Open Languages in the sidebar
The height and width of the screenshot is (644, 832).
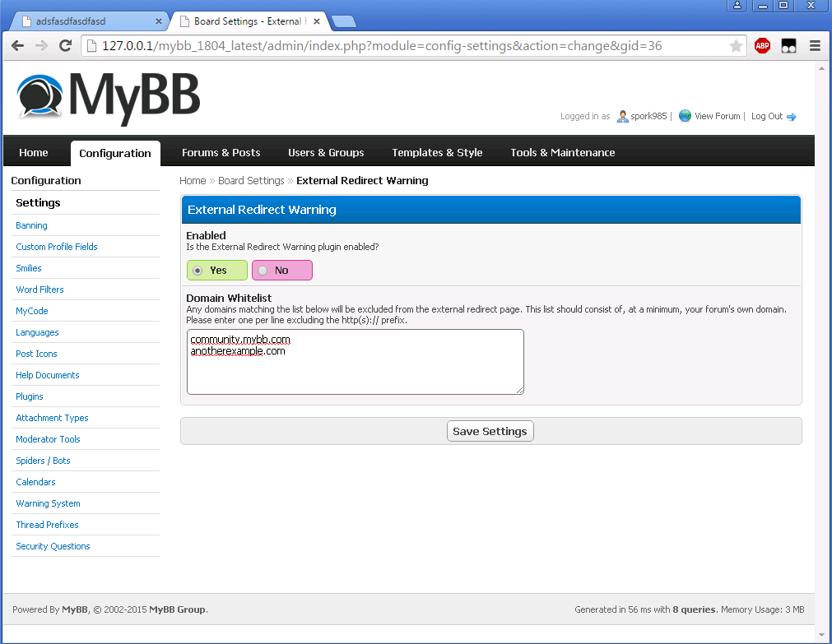pos(37,332)
